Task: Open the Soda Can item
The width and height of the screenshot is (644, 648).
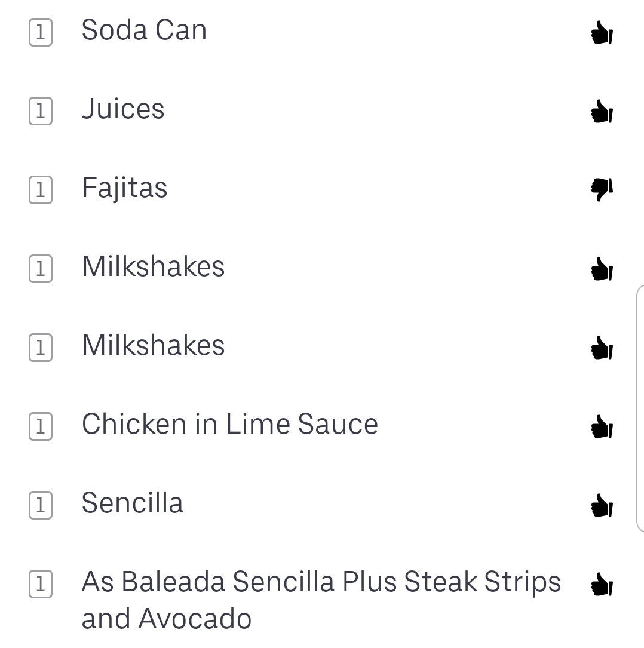Action: (x=144, y=30)
